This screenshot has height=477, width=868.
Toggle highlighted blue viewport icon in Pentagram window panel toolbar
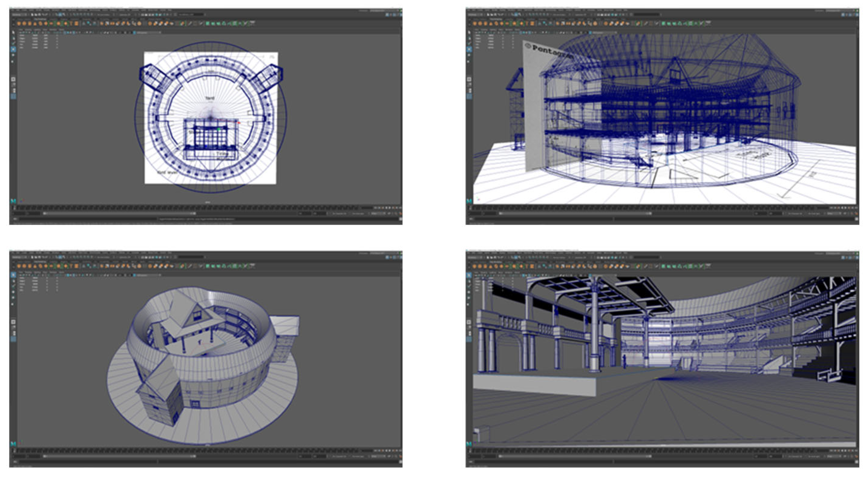tap(591, 33)
